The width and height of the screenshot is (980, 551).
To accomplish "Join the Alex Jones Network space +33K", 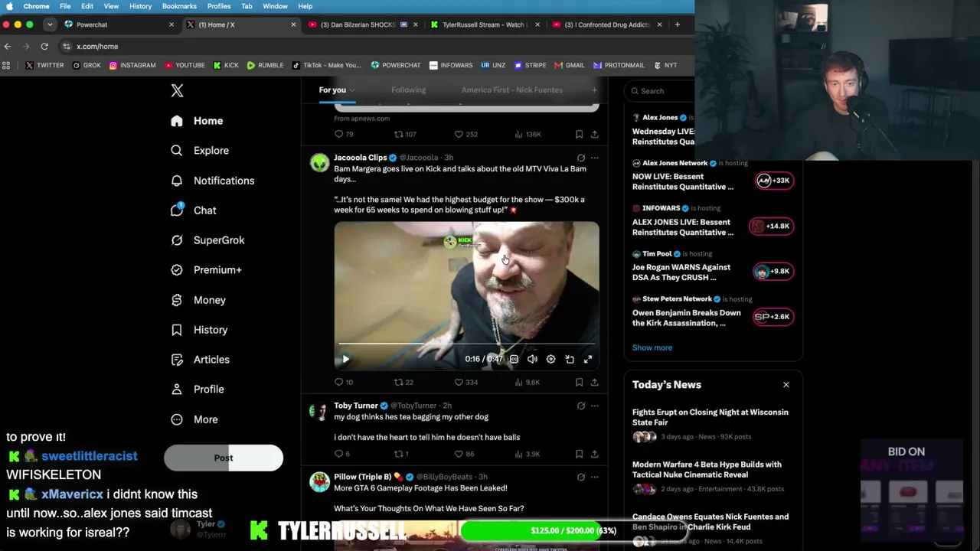I will click(773, 181).
